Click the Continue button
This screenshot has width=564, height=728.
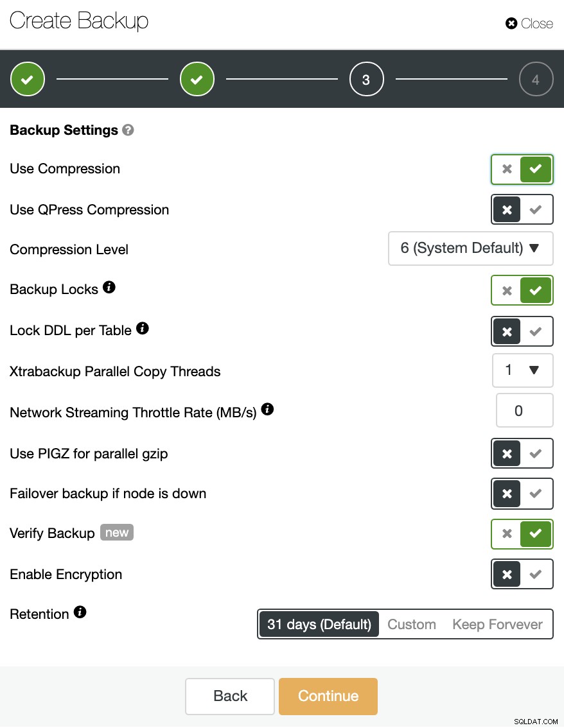(328, 696)
